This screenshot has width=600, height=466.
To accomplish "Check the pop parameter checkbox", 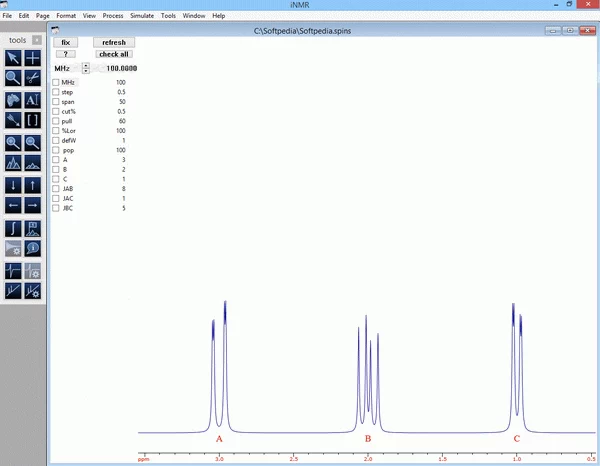I will click(56, 150).
